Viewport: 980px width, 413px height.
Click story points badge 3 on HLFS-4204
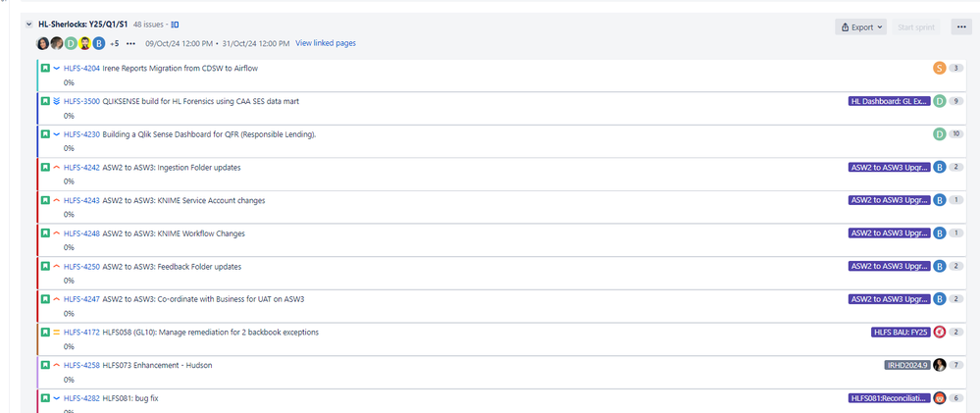click(x=956, y=68)
